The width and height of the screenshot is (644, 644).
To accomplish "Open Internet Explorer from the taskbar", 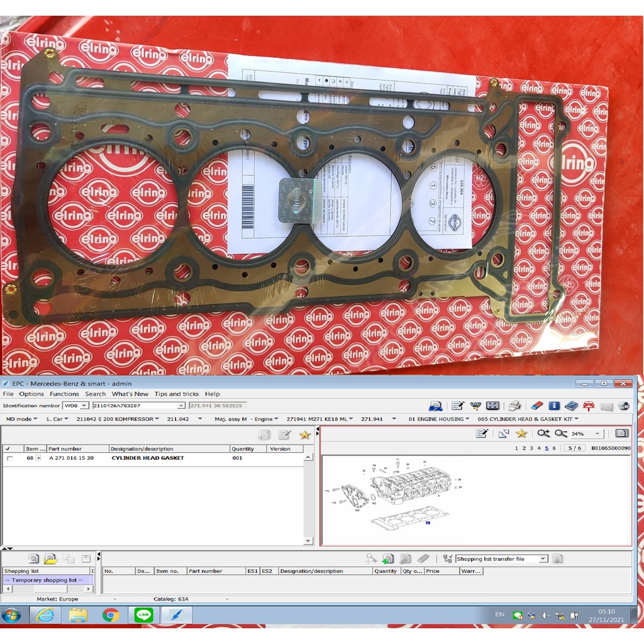I will point(45,615).
